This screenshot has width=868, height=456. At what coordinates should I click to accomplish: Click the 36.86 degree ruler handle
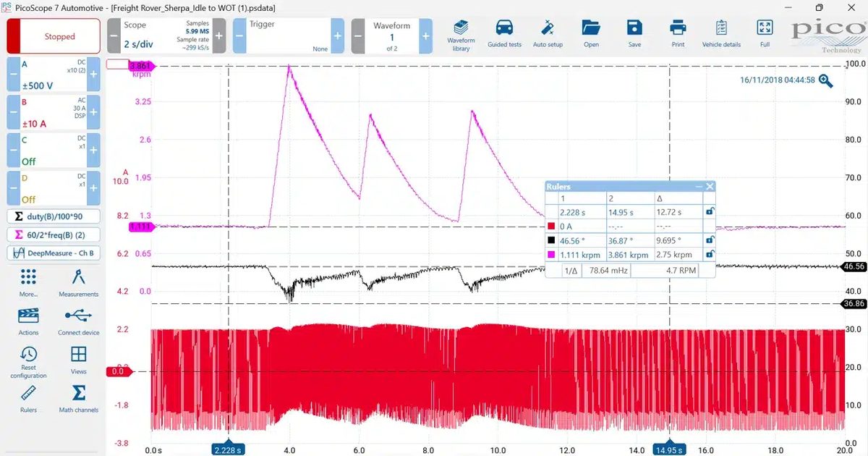(x=854, y=304)
